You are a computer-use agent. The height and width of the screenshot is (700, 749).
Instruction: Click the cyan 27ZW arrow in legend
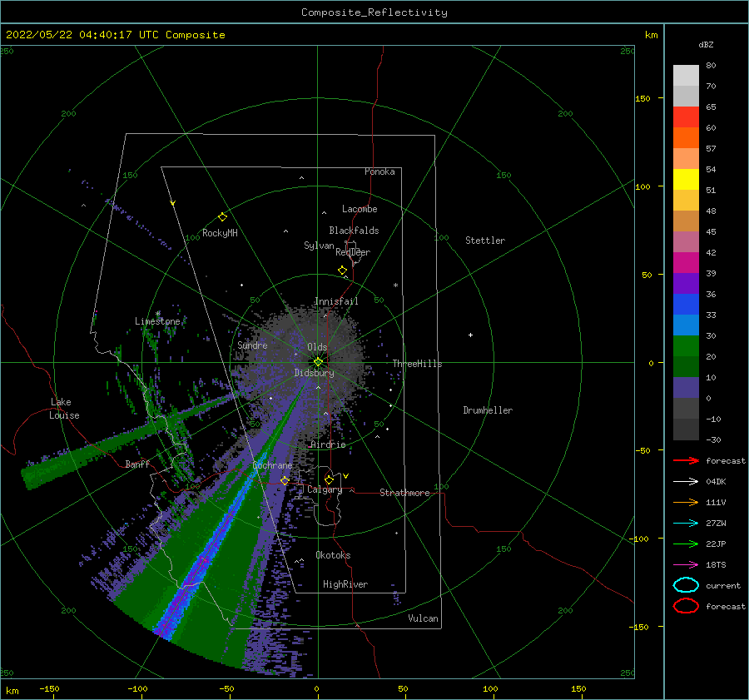point(686,524)
